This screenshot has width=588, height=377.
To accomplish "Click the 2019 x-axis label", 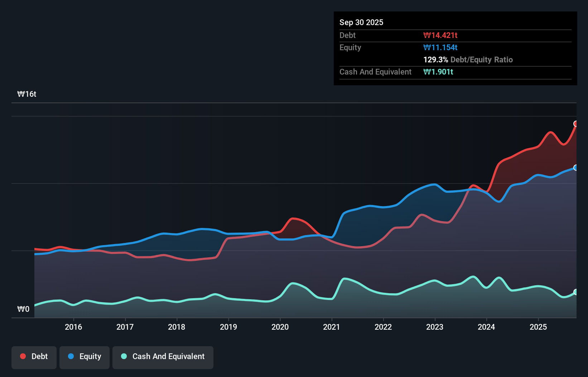I will click(228, 327).
